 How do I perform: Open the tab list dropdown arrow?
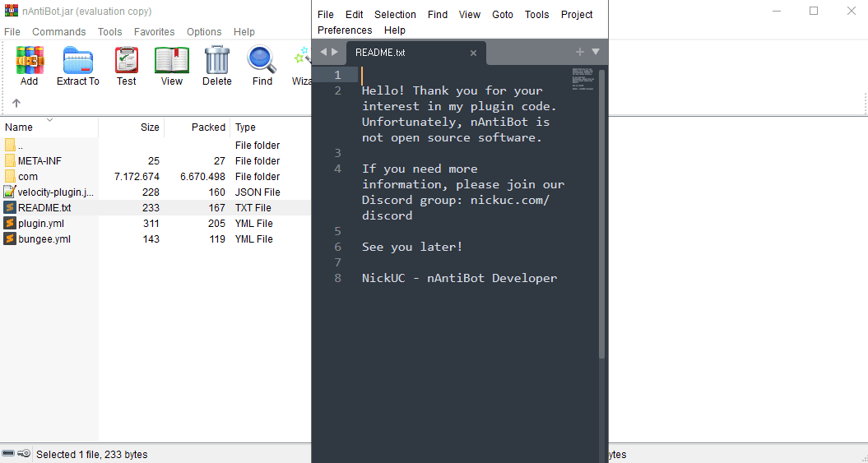[x=596, y=52]
